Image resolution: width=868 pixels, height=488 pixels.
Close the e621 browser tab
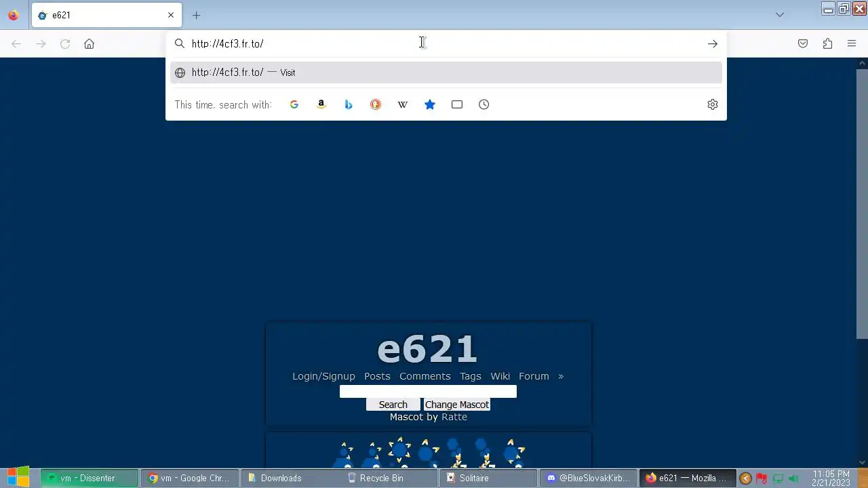coord(171,15)
